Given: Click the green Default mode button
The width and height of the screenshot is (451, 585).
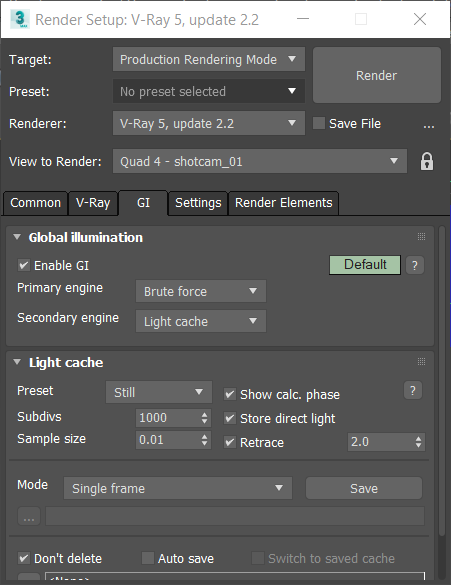Looking at the screenshot, I should [365, 265].
